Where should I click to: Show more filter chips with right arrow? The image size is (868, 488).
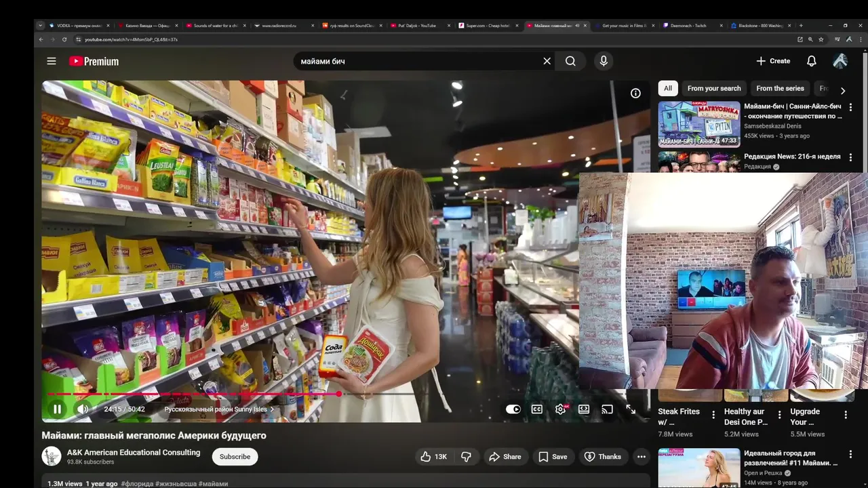843,91
